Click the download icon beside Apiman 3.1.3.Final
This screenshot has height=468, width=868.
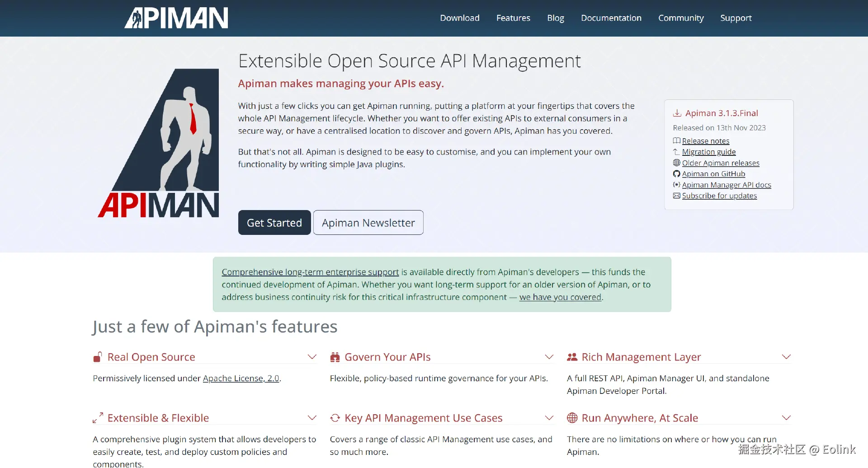(x=677, y=113)
